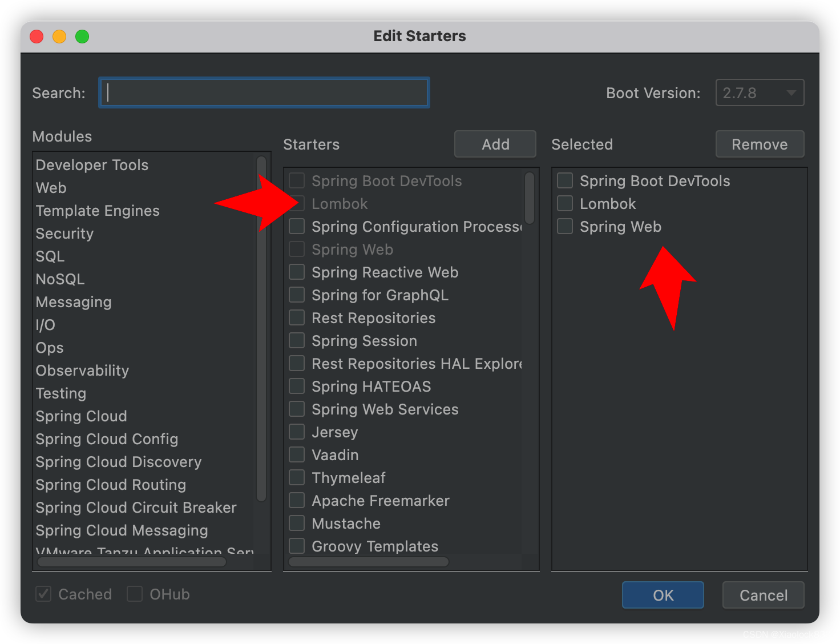Viewport: 840px width, 644px height.
Task: Click greyed-out Spring Boot DevTools starter checkbox
Action: pos(297,180)
